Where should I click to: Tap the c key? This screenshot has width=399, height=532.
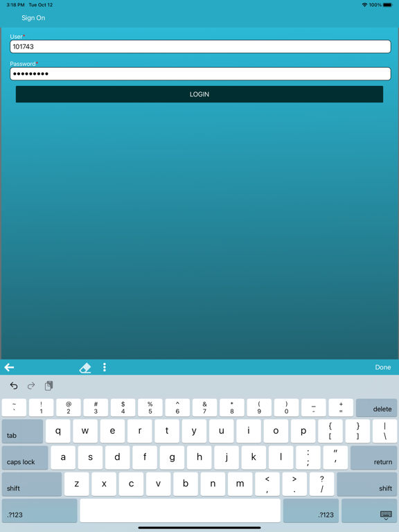[x=132, y=484]
